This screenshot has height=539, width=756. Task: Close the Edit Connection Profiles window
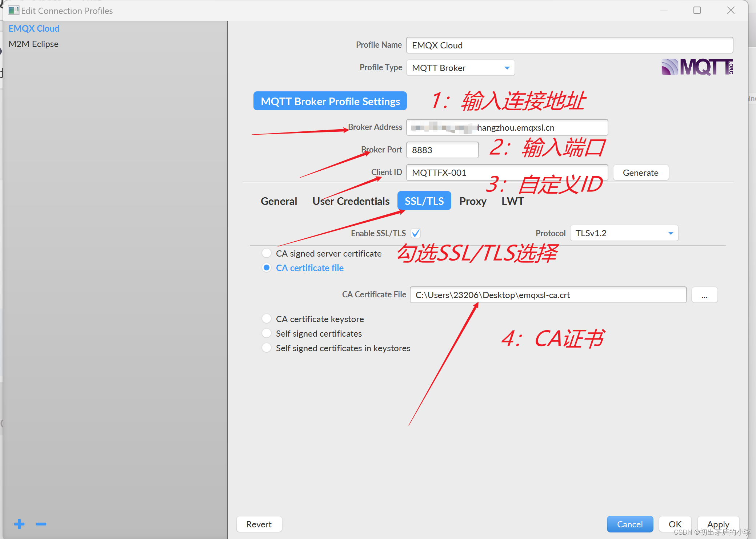[731, 10]
